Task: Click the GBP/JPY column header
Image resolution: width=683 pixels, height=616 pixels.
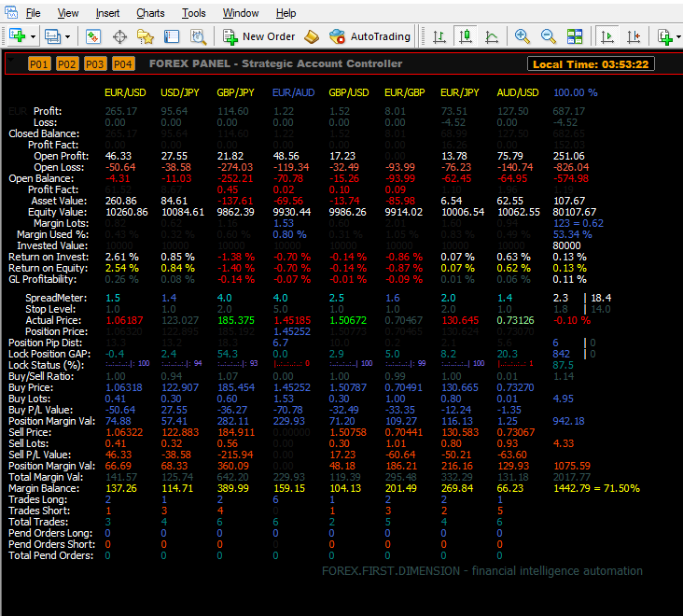Action: pos(236,92)
